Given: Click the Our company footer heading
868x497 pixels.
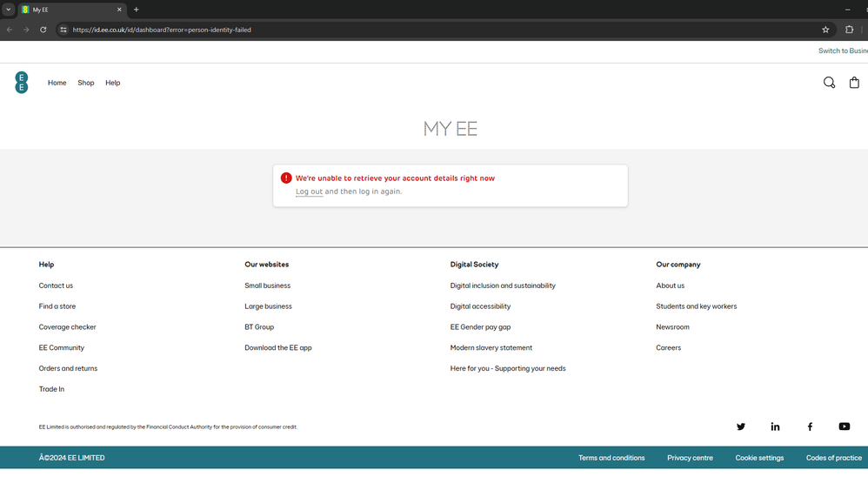Looking at the screenshot, I should point(678,265).
